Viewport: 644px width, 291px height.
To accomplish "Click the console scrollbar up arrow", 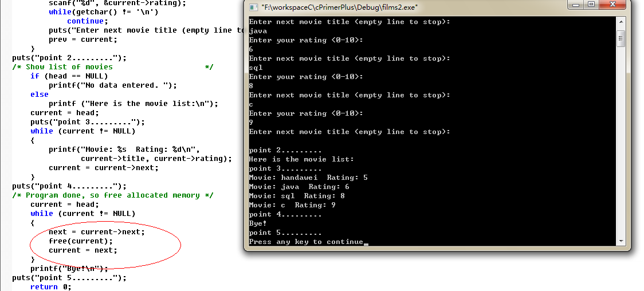I will pos(621,22).
